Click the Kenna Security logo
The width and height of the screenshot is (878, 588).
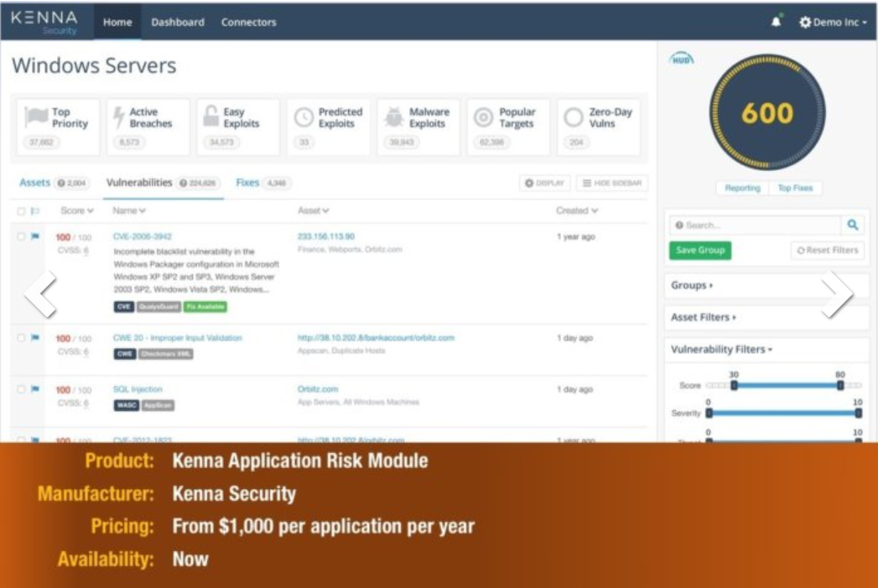44,22
